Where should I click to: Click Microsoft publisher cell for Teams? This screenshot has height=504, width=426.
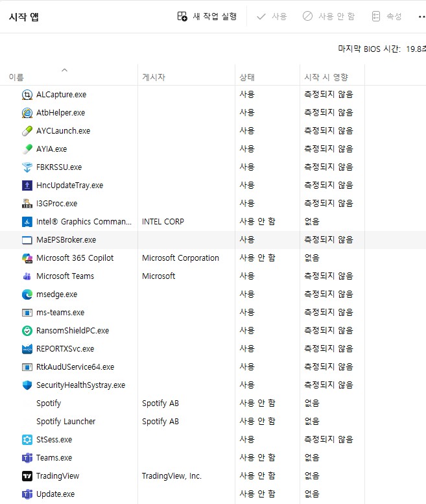[x=159, y=276]
